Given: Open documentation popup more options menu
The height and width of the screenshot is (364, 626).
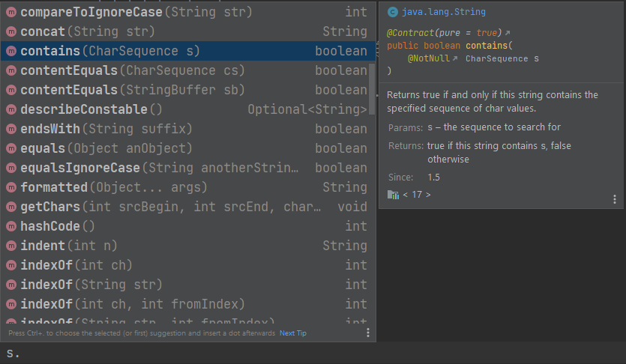Looking at the screenshot, I should (x=615, y=199).
